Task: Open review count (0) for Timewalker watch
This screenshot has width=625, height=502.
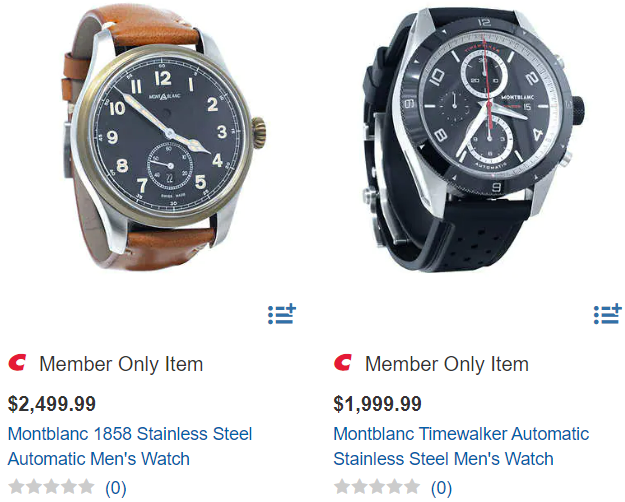Action: coord(441,488)
